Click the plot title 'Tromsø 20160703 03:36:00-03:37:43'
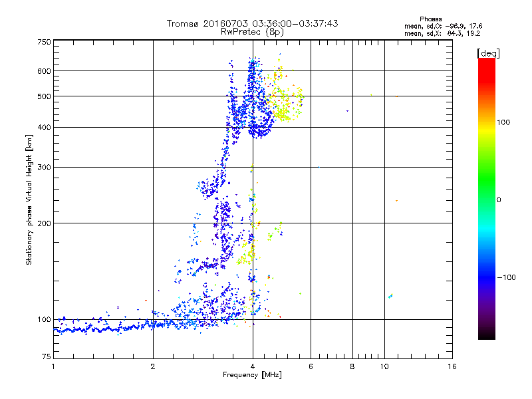The height and width of the screenshot is (399, 532). pos(252,23)
